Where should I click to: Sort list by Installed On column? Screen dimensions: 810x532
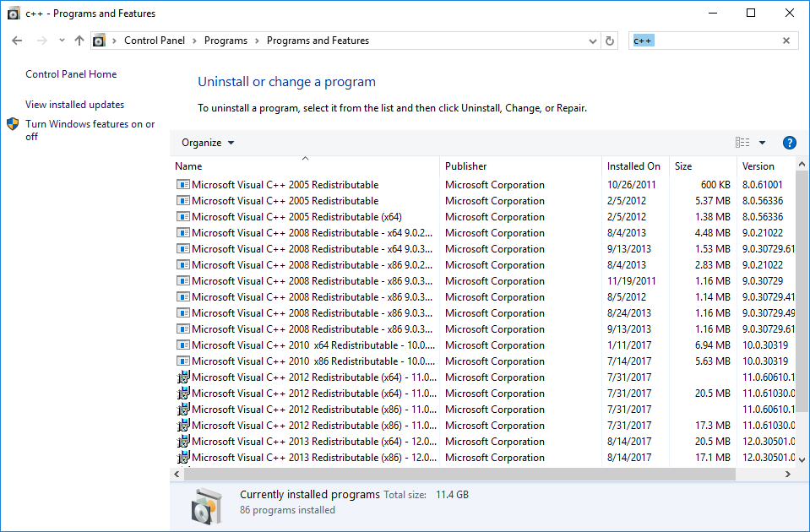click(633, 166)
